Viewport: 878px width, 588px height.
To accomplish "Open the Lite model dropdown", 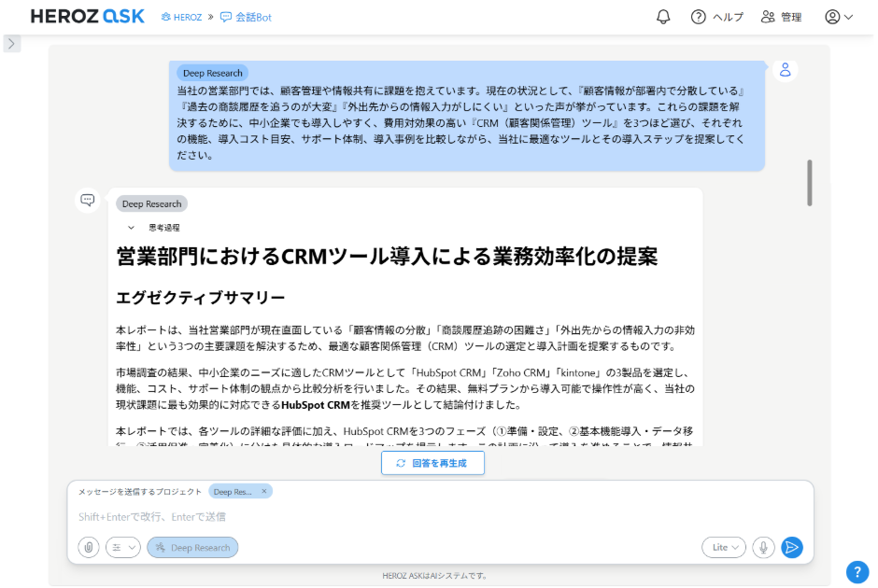I will [x=724, y=548].
